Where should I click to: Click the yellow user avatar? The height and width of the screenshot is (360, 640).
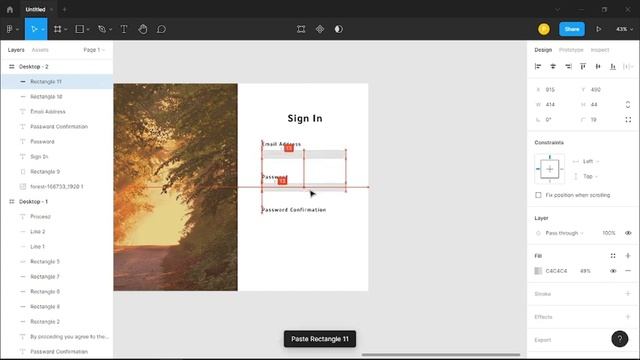click(544, 29)
